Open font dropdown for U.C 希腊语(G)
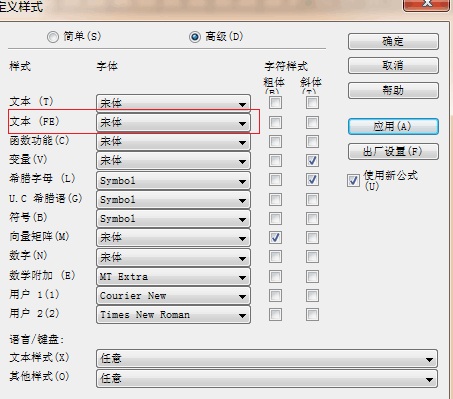 coord(173,200)
